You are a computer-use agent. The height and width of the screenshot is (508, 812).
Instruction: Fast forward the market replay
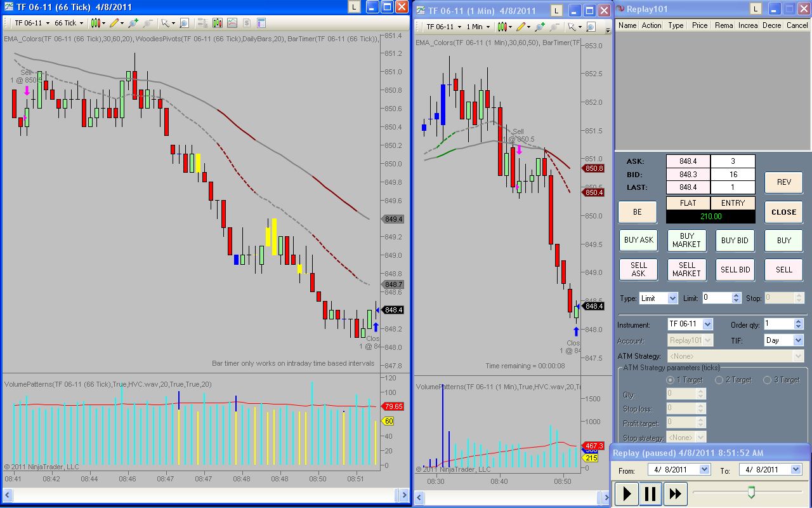click(x=674, y=493)
